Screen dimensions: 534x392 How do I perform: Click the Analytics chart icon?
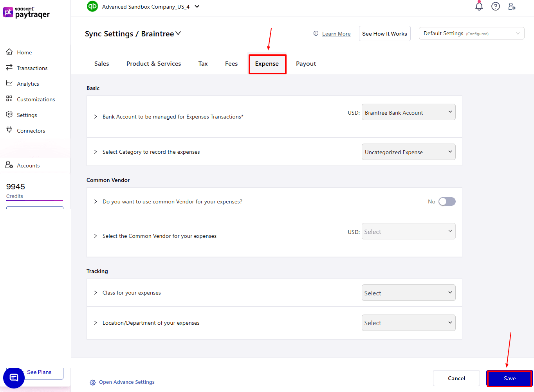[9, 83]
